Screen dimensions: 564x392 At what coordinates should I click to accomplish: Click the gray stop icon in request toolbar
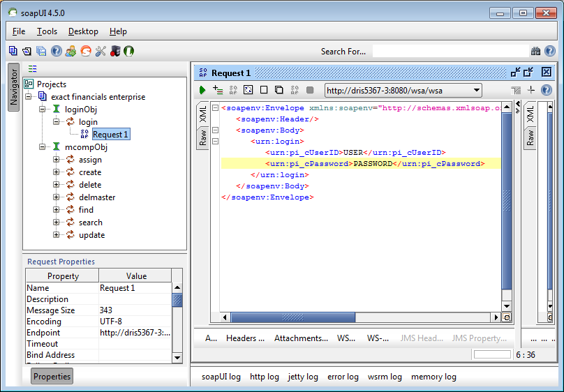point(310,90)
